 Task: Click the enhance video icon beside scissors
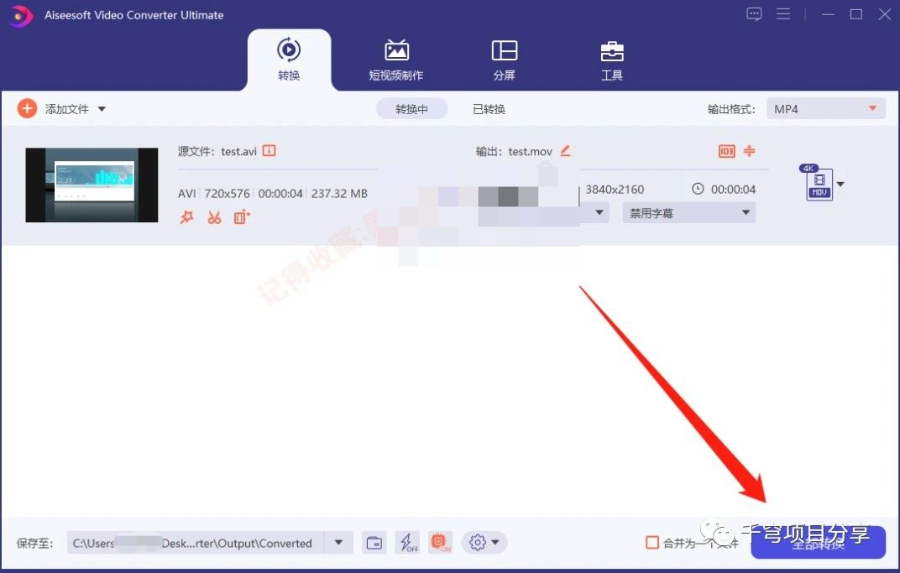pyautogui.click(x=241, y=217)
